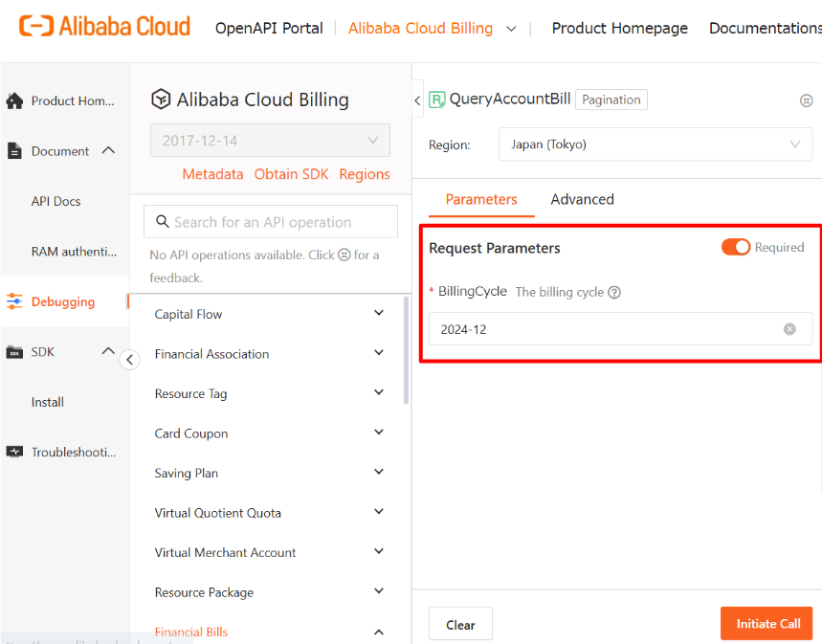Viewport: 822px width, 644px height.
Task: Disable the Required parameters toggle
Action: 736,247
